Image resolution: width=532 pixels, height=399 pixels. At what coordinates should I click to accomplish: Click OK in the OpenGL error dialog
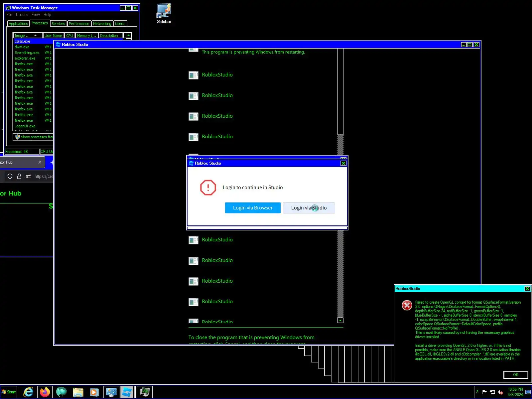pyautogui.click(x=516, y=375)
